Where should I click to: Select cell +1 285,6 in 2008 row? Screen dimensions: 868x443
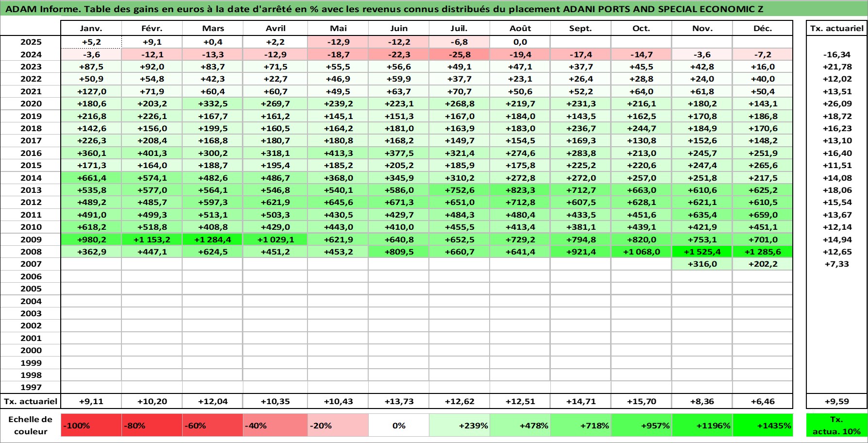pos(763,252)
